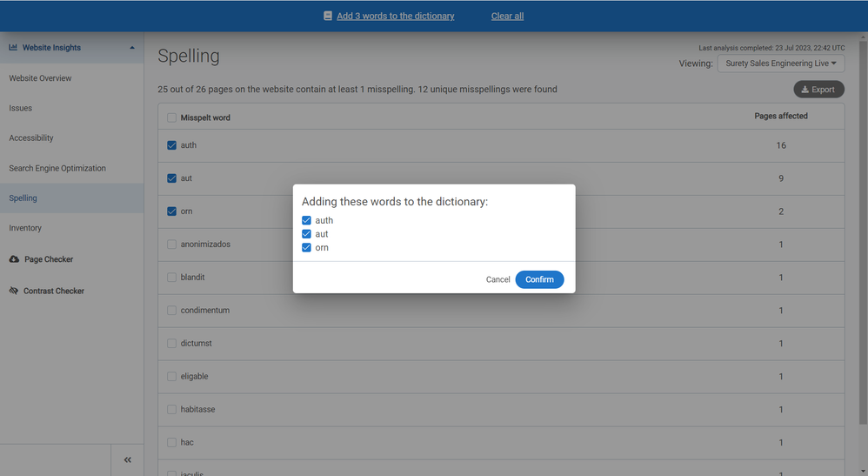Viewport: 868px width, 476px height.
Task: Open Contrast Checker in the sidebar
Action: [x=54, y=291]
